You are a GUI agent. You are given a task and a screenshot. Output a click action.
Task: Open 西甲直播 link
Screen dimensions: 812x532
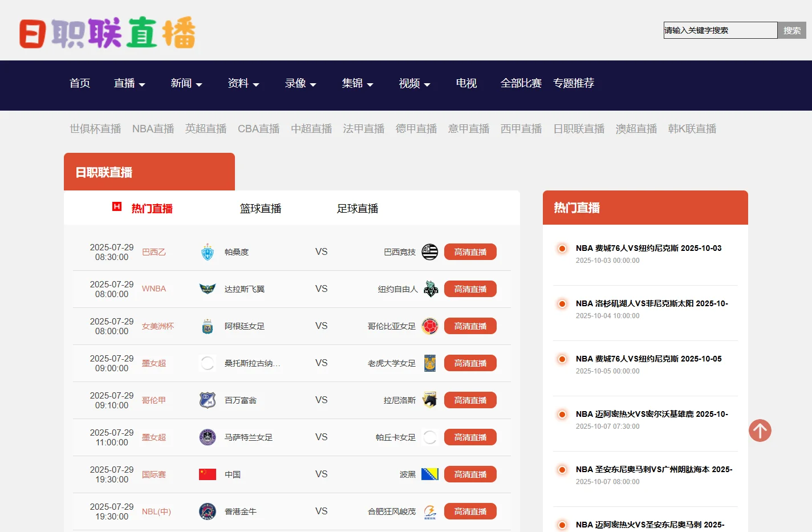point(521,129)
